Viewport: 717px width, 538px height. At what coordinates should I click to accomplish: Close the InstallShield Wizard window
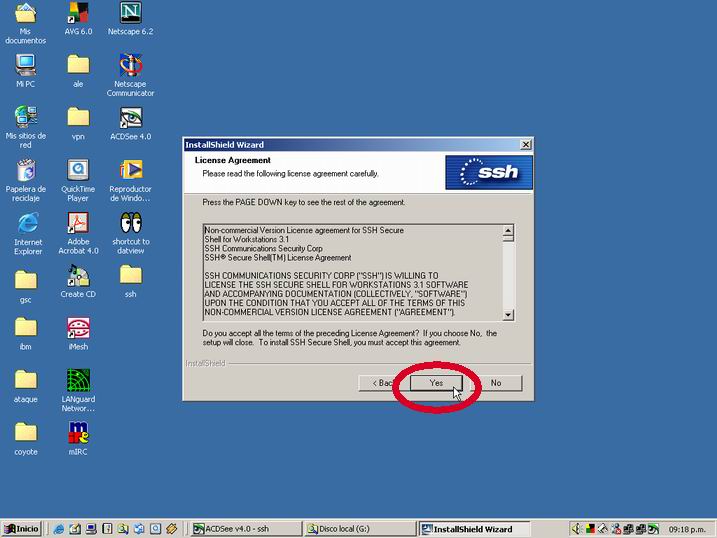pos(525,144)
